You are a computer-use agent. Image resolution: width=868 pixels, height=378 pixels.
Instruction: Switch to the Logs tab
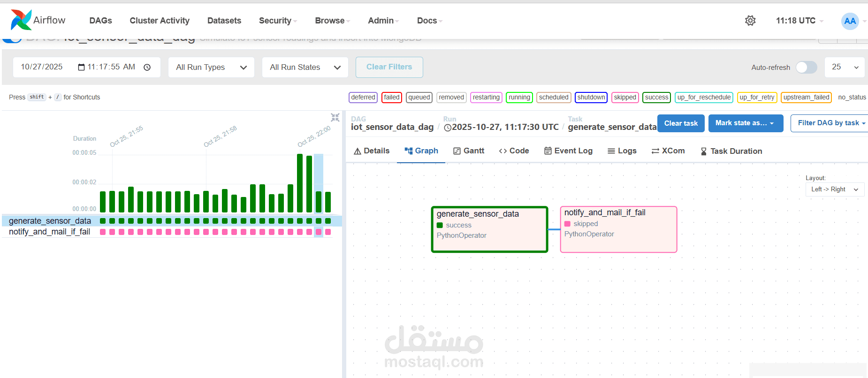pyautogui.click(x=622, y=151)
